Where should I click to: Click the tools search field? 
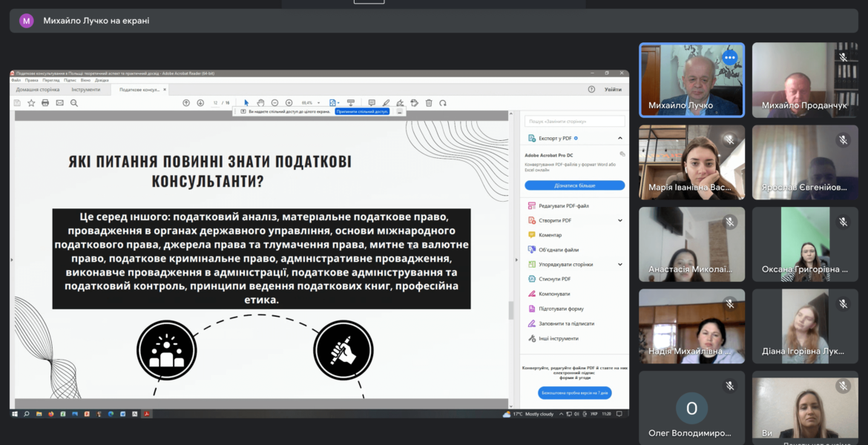[575, 121]
